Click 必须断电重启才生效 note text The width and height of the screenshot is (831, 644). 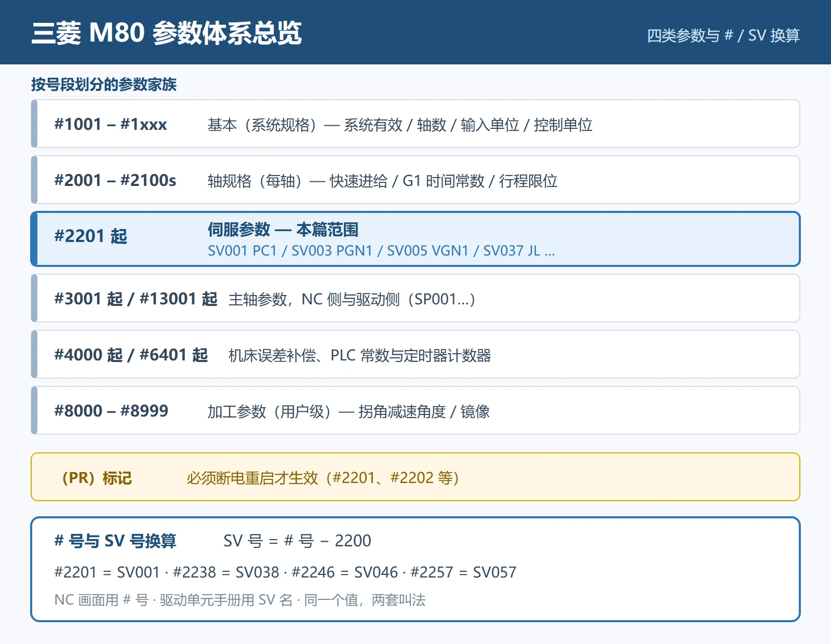[323, 478]
